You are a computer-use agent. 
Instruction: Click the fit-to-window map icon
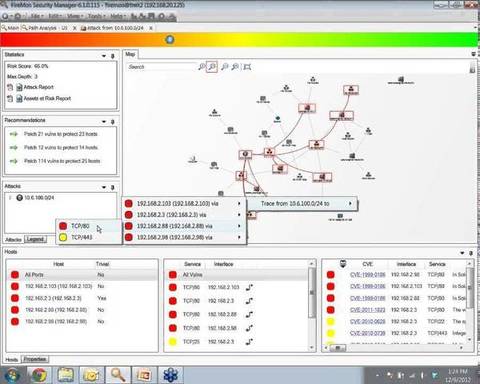pyautogui.click(x=247, y=67)
